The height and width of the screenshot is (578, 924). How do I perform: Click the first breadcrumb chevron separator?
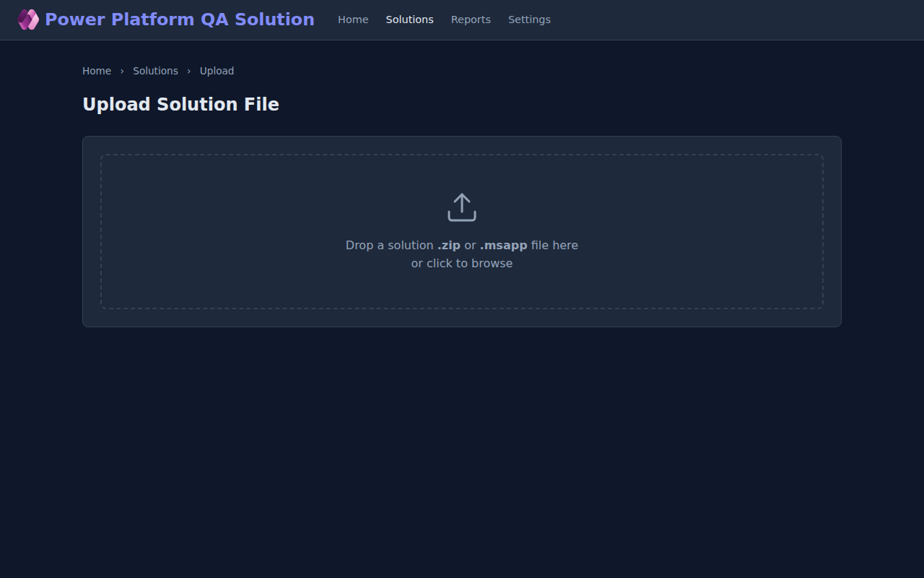[121, 71]
